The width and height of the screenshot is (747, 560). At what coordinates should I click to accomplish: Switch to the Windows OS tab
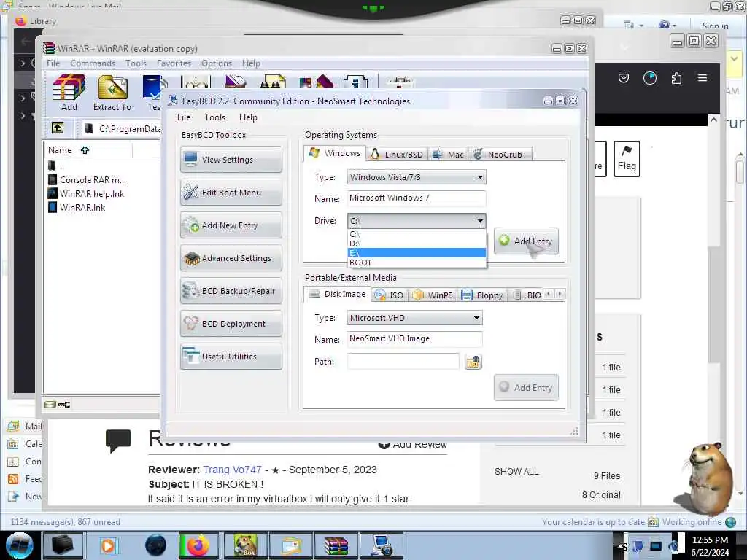pyautogui.click(x=334, y=153)
